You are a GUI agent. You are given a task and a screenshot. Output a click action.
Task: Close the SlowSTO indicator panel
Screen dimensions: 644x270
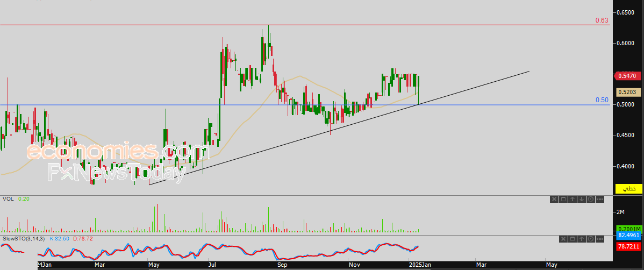click(563, 239)
